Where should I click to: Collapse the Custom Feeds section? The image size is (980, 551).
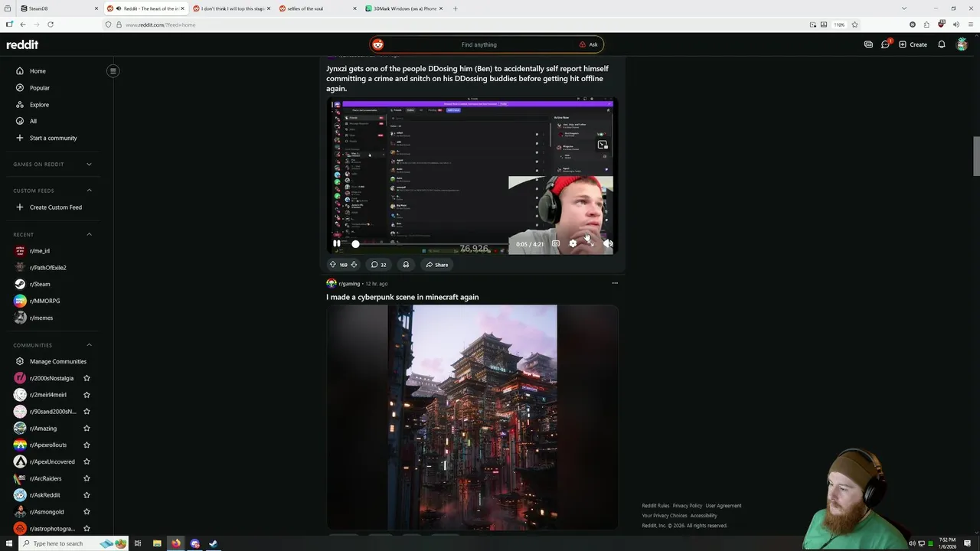(x=89, y=191)
